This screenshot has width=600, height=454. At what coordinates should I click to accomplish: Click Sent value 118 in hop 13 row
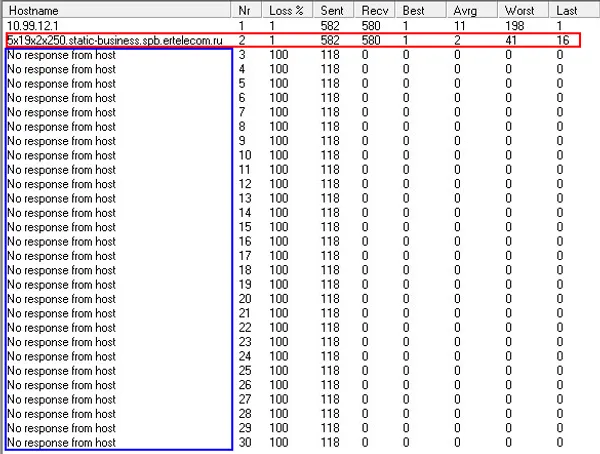[330, 198]
